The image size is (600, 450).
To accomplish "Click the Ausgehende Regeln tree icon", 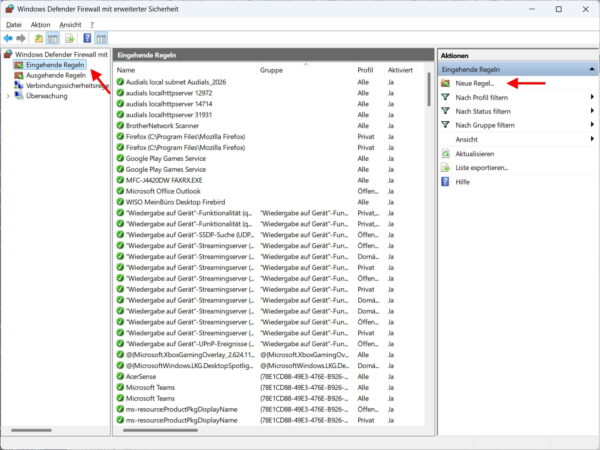I will [19, 75].
